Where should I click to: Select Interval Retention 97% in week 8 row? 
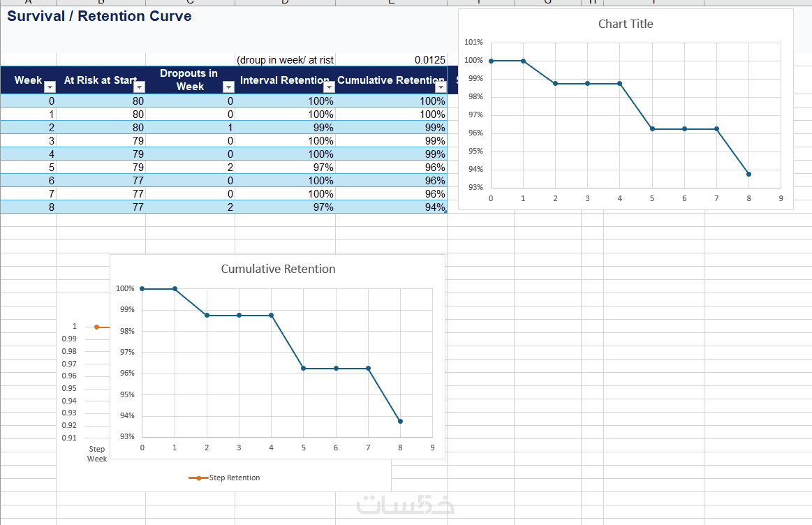(286, 207)
